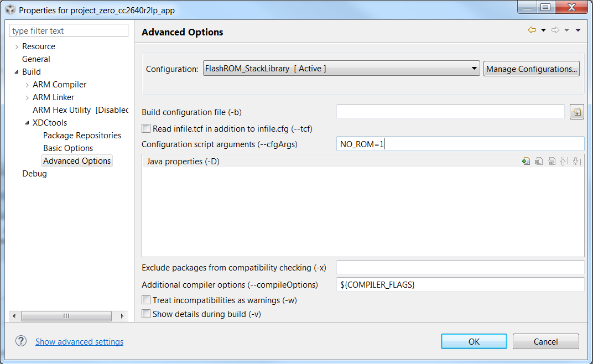Select Basic Options in the tree
Screen dimensions: 593x364
68,148
